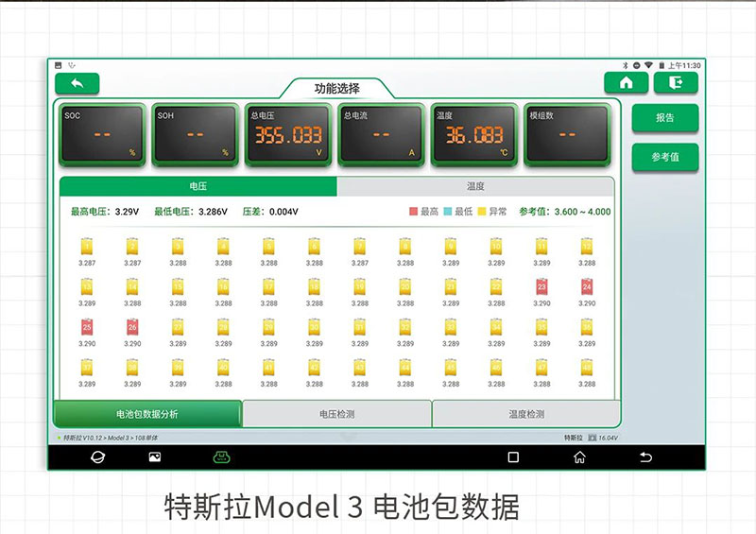The height and width of the screenshot is (534, 756).
Task: Click the 压差: 0.004V reading
Action: click(270, 212)
